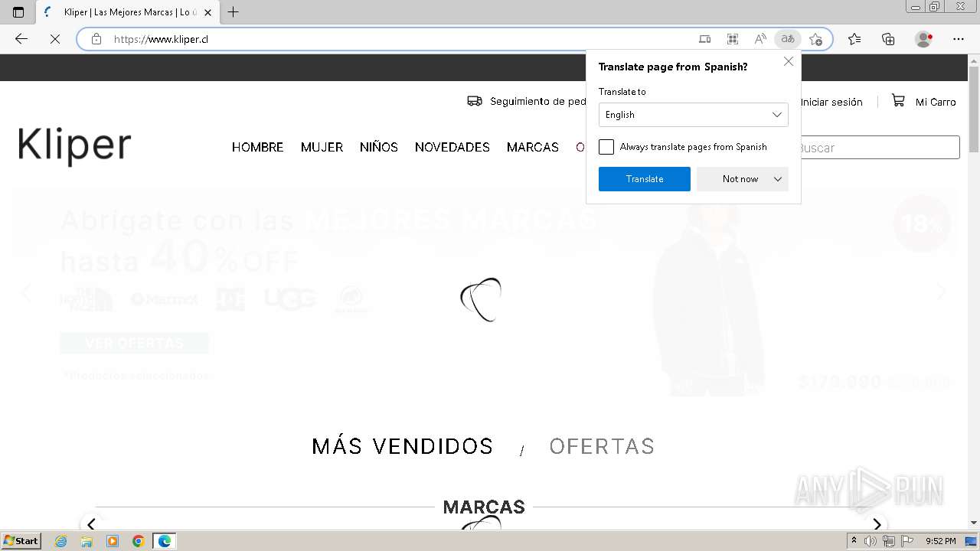The height and width of the screenshot is (551, 980).
Task: Click next arrow in MARCAS carousel
Action: [x=877, y=524]
